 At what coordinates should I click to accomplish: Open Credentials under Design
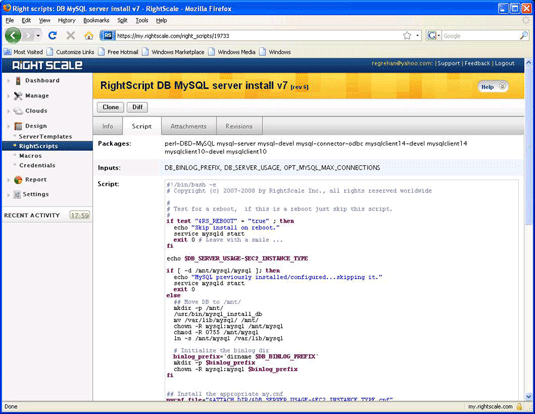(x=37, y=165)
